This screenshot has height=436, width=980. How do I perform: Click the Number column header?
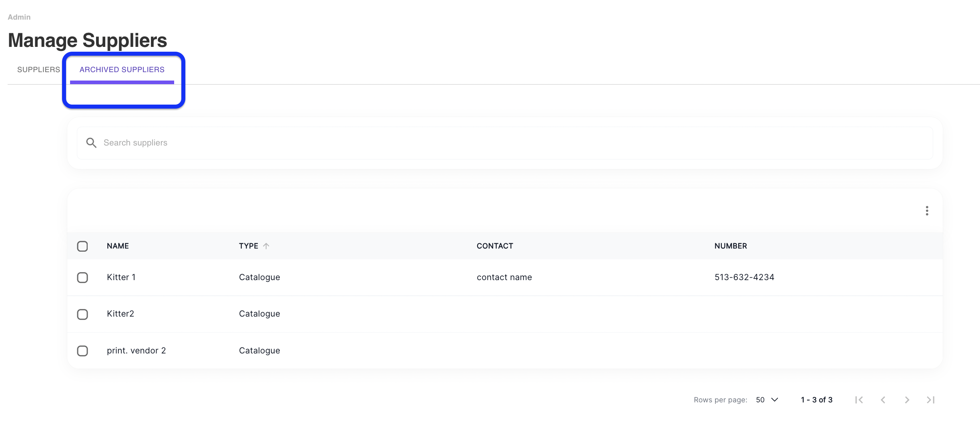click(731, 246)
